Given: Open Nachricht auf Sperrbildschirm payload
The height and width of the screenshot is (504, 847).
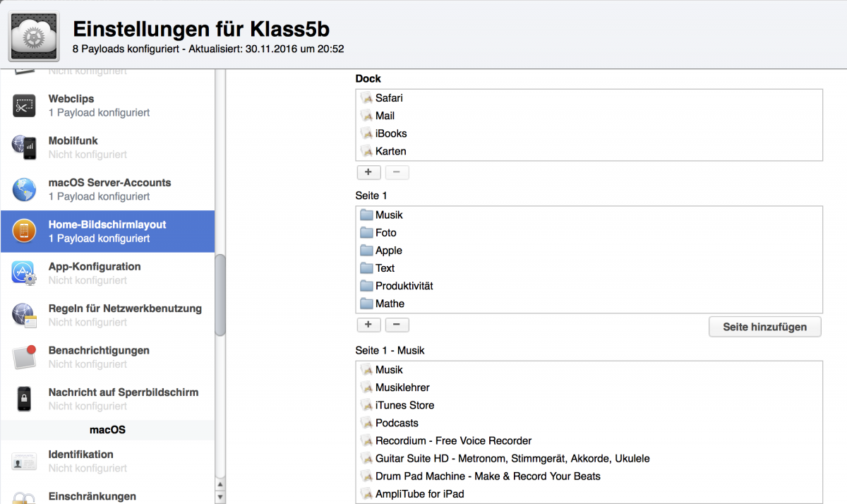Looking at the screenshot, I should point(107,399).
